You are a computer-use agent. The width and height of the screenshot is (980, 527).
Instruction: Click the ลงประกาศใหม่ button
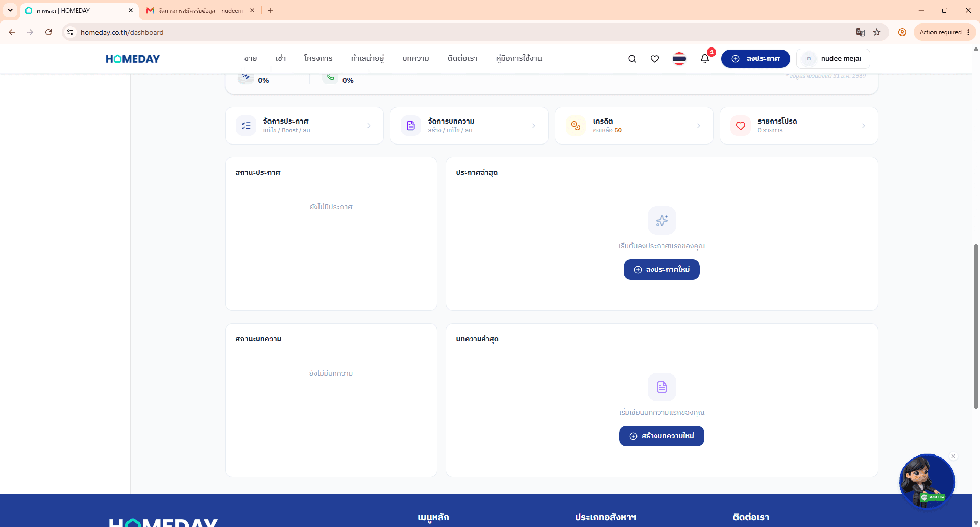(661, 270)
